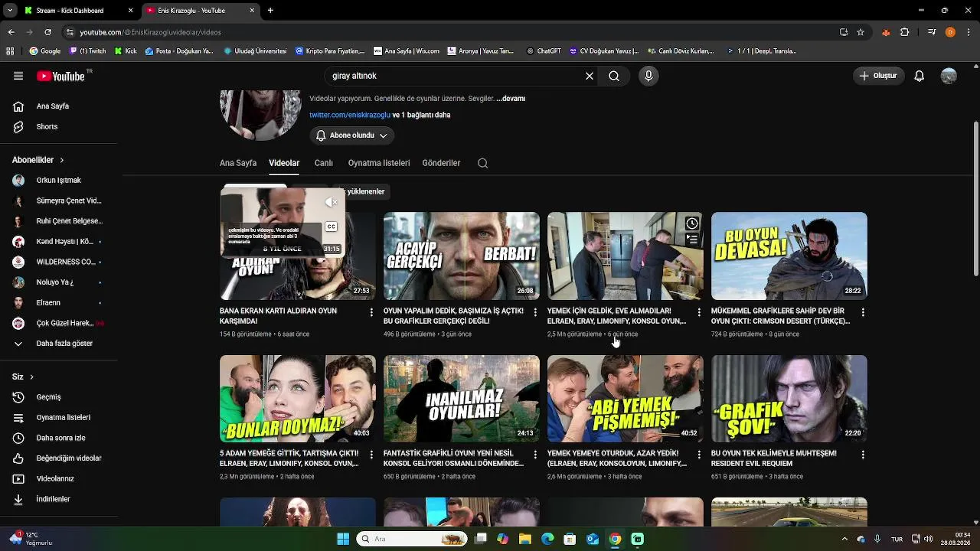The height and width of the screenshot is (551, 980).
Task: Open the Kick bookmark in the bookmarks bar
Action: click(x=126, y=51)
